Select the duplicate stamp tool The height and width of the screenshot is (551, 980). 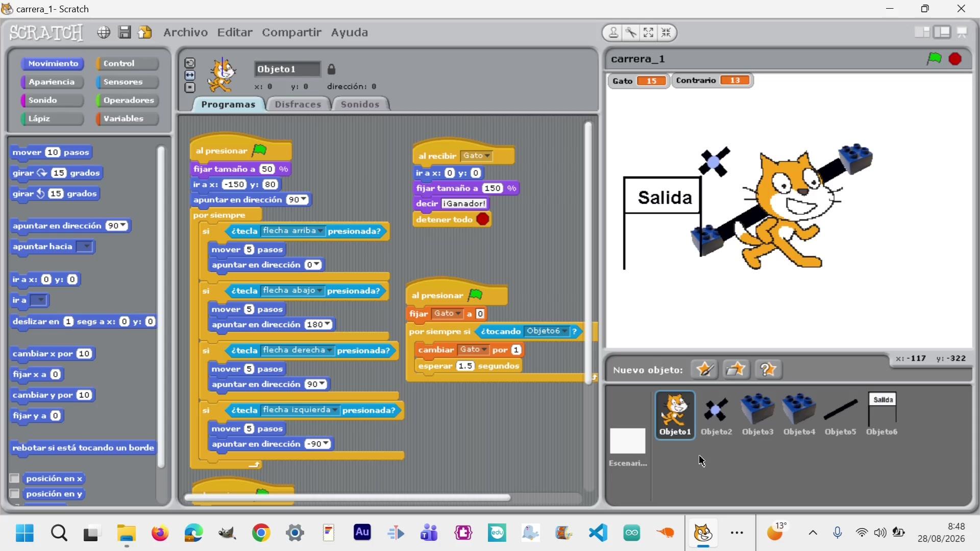[613, 33]
